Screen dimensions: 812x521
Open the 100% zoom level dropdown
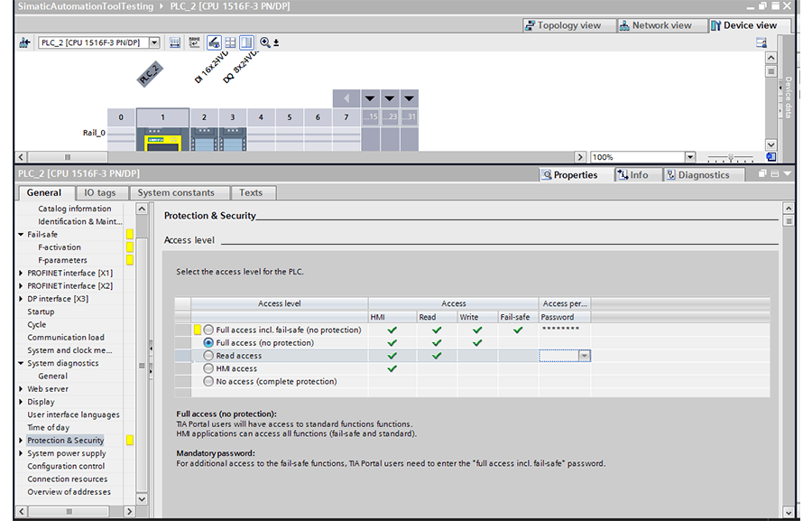[690, 157]
